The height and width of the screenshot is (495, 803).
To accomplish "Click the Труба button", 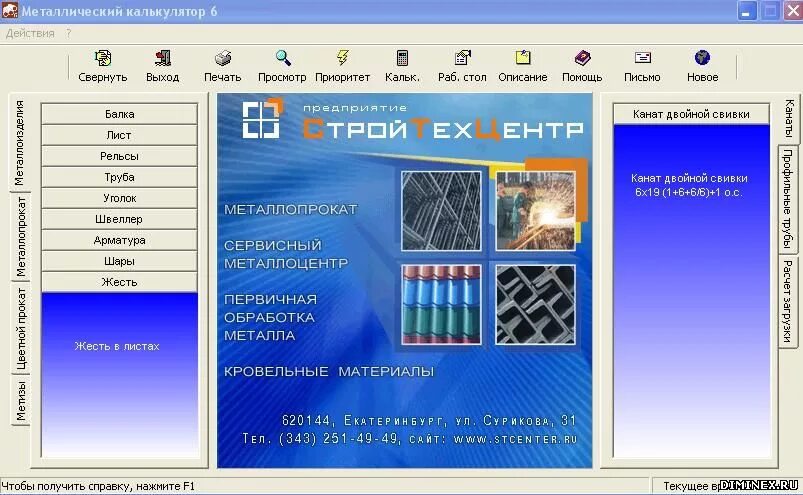I will [x=119, y=177].
